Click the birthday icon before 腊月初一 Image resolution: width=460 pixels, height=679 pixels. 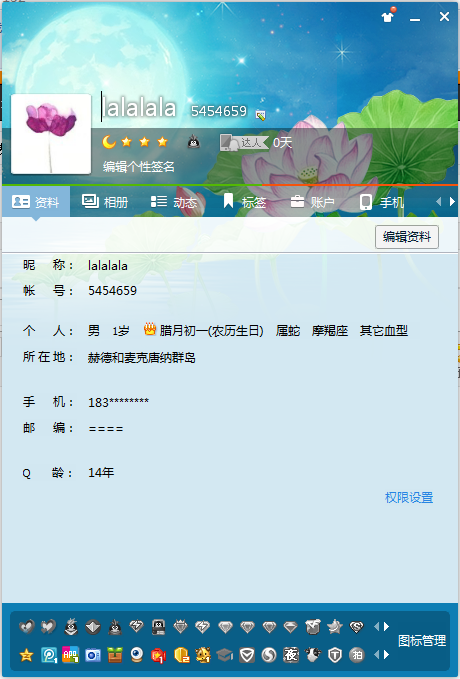(150, 329)
